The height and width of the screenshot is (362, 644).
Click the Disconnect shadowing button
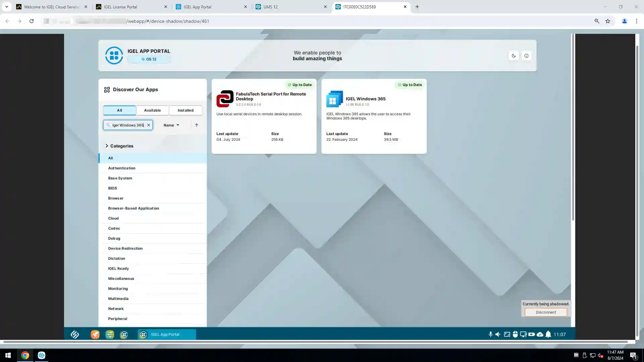(x=546, y=312)
